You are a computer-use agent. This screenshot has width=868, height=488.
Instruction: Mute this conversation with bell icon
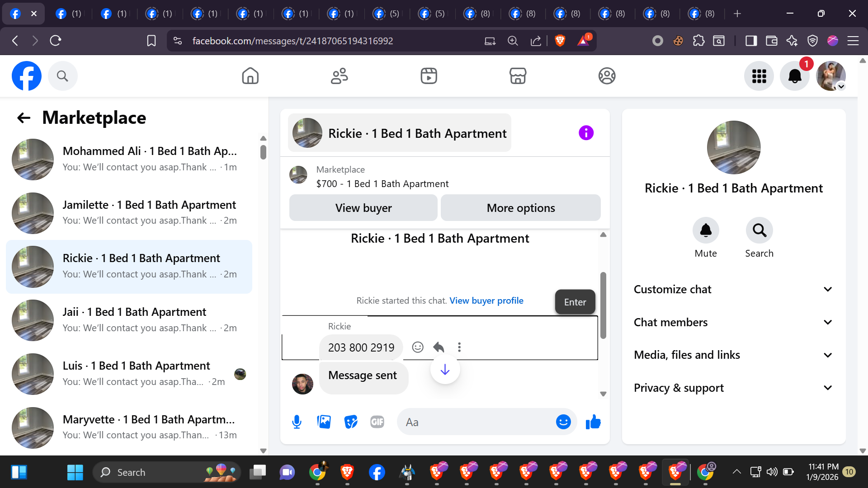point(705,230)
